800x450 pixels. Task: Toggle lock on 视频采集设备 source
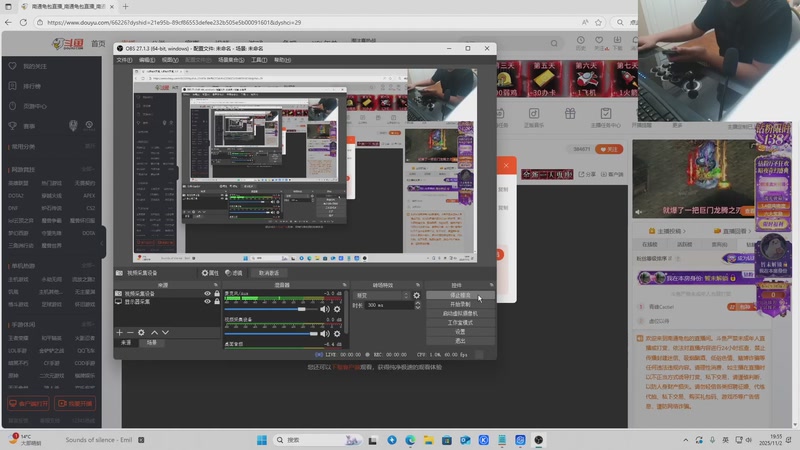(217, 293)
